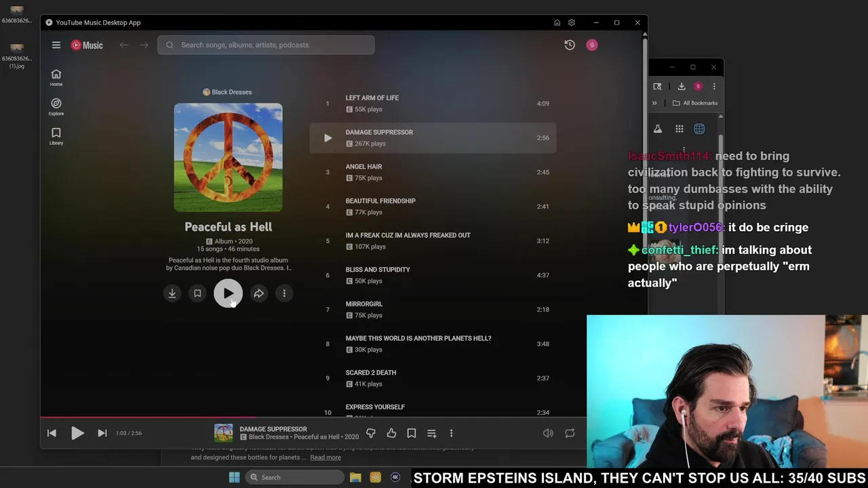Image resolution: width=868 pixels, height=488 pixels.
Task: Open File Explorer from taskbar
Action: [x=355, y=477]
